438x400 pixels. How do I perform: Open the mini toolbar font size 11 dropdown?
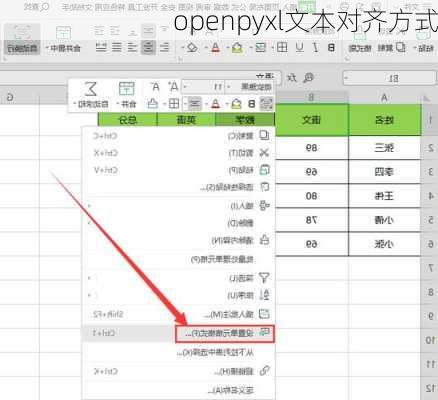[x=185, y=87]
